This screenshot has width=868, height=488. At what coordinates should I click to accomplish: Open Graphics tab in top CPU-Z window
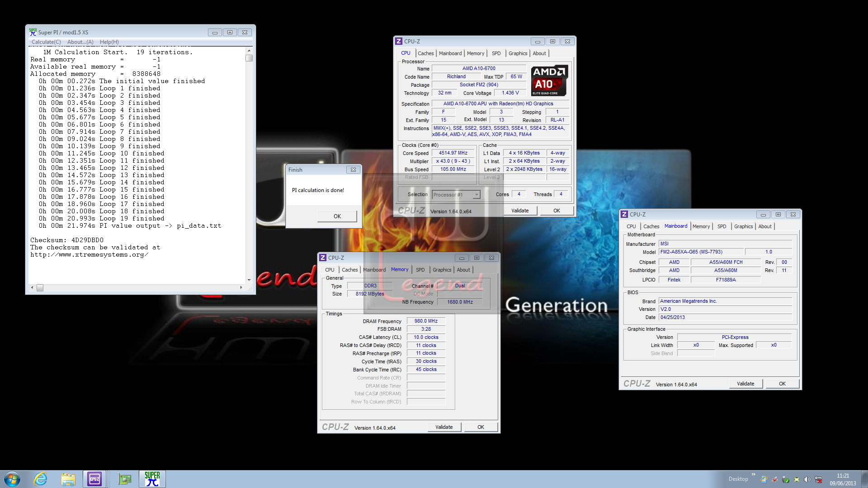tap(518, 53)
